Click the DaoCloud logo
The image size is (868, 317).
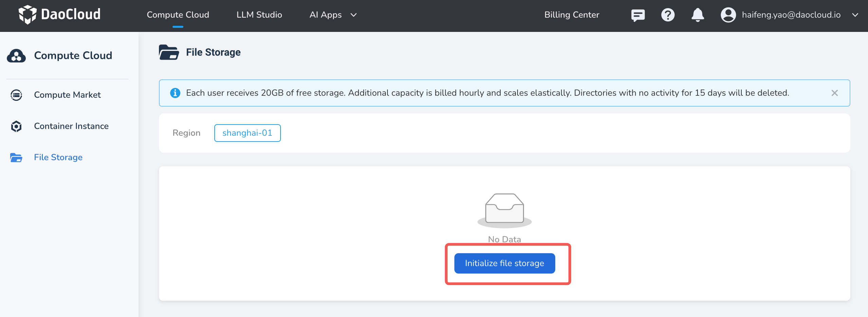coord(60,15)
